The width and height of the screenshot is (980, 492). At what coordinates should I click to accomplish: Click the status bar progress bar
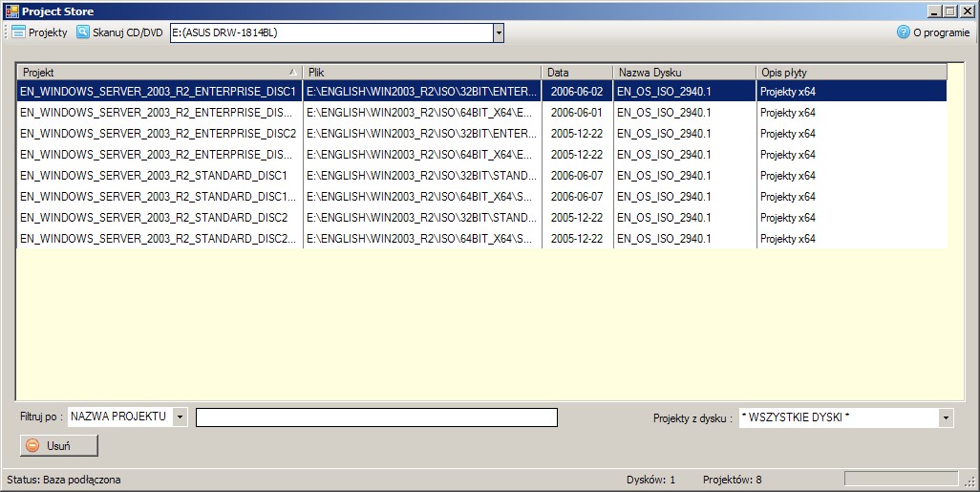[901, 480]
